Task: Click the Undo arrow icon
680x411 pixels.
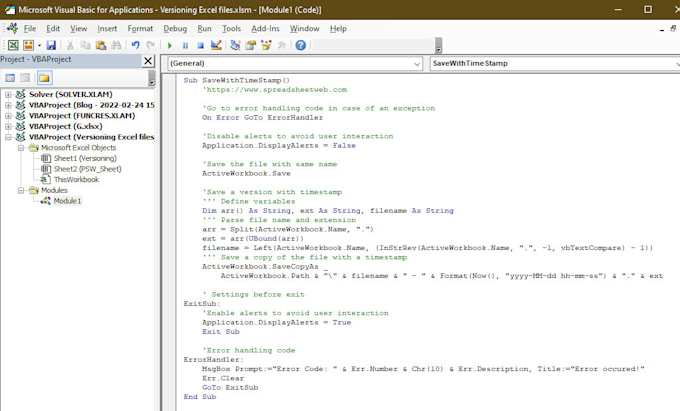Action: (x=135, y=45)
